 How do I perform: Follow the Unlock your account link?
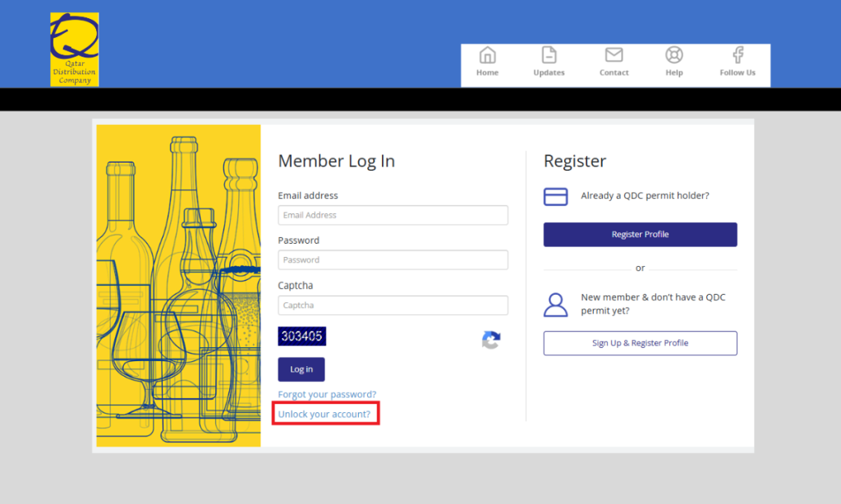point(324,415)
